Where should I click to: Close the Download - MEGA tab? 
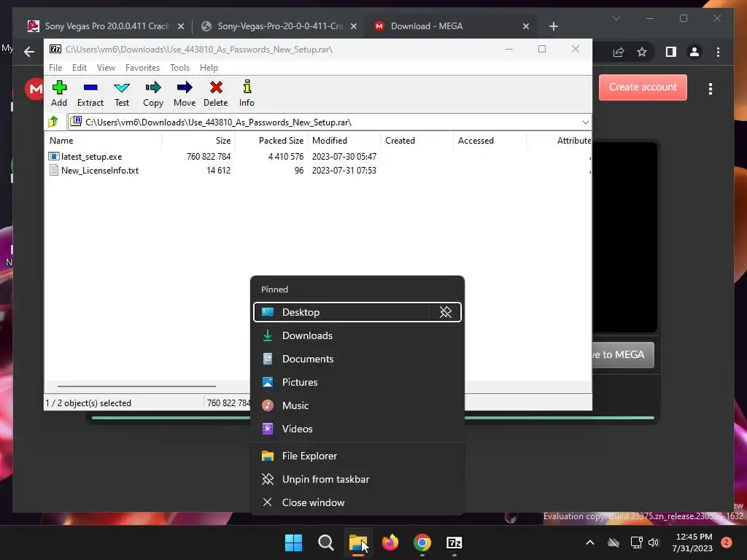tap(525, 26)
